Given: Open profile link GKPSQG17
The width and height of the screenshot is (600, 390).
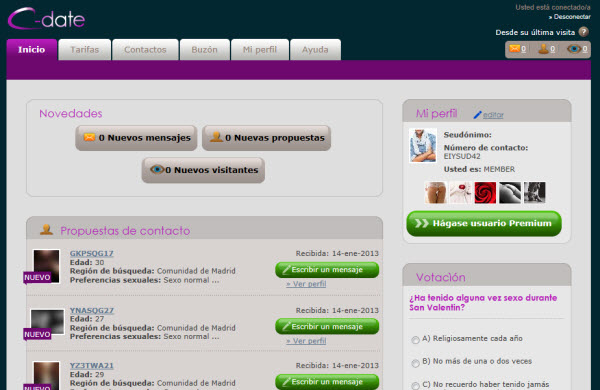Looking at the screenshot, I should 91,253.
